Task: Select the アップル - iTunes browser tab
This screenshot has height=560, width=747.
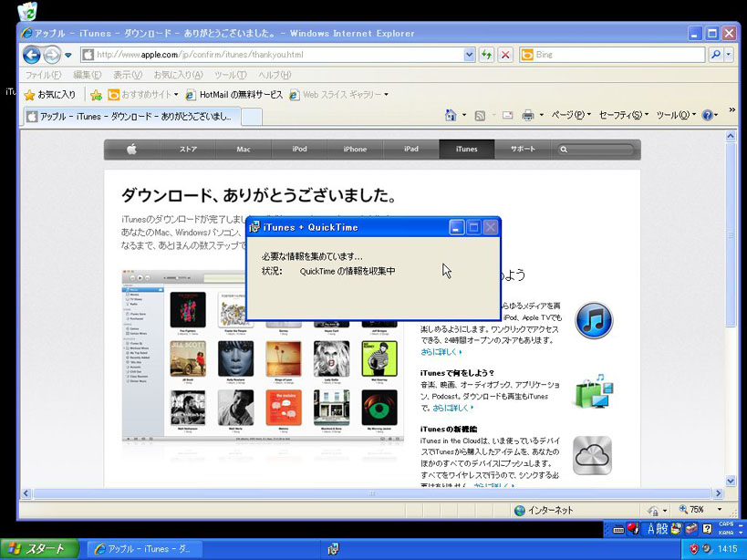Action: 130,116
